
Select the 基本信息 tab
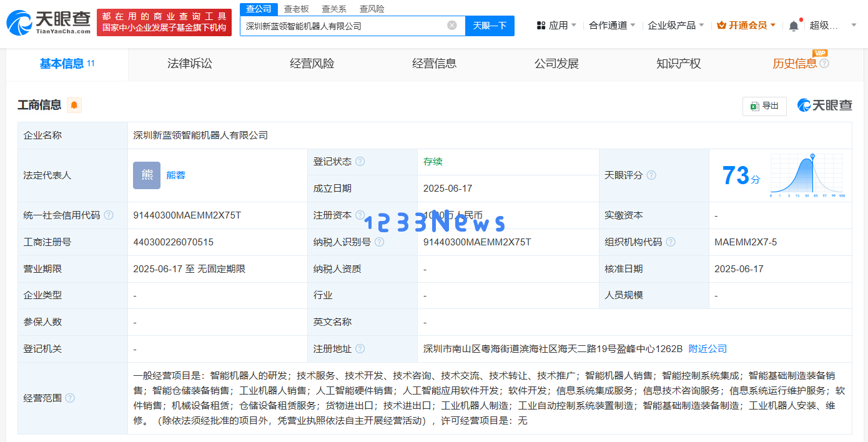(67, 64)
